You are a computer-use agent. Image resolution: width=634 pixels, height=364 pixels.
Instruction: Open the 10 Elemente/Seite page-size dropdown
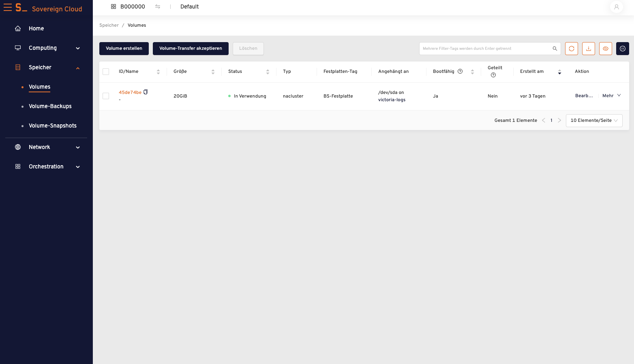click(594, 120)
